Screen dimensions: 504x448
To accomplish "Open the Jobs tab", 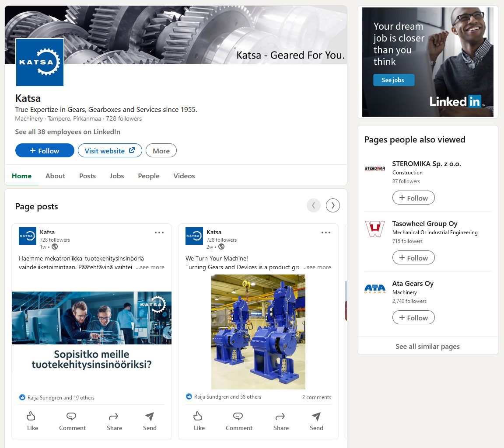I will (x=117, y=176).
